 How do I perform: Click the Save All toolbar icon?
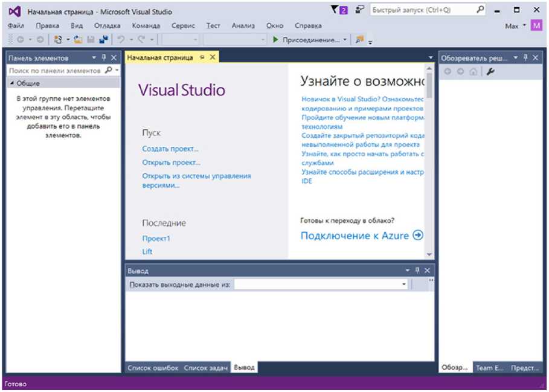click(x=103, y=40)
